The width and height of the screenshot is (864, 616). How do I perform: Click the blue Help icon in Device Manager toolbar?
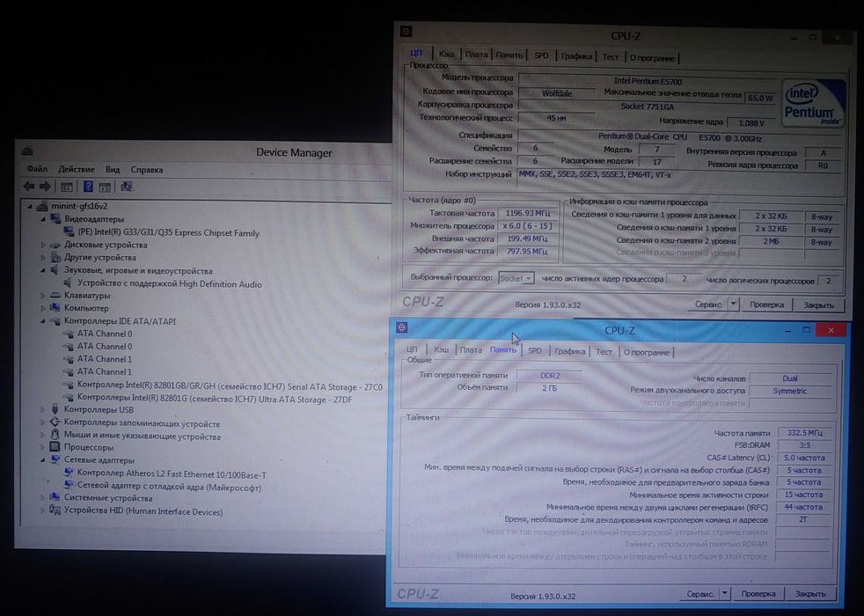point(88,187)
